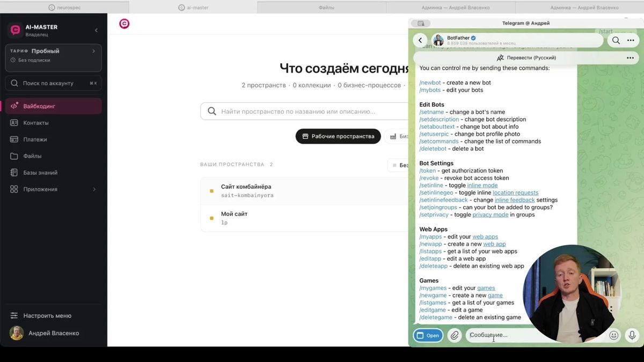The width and height of the screenshot is (644, 362).
Task: Click the /setjoingroups command link
Action: pyautogui.click(x=438, y=208)
